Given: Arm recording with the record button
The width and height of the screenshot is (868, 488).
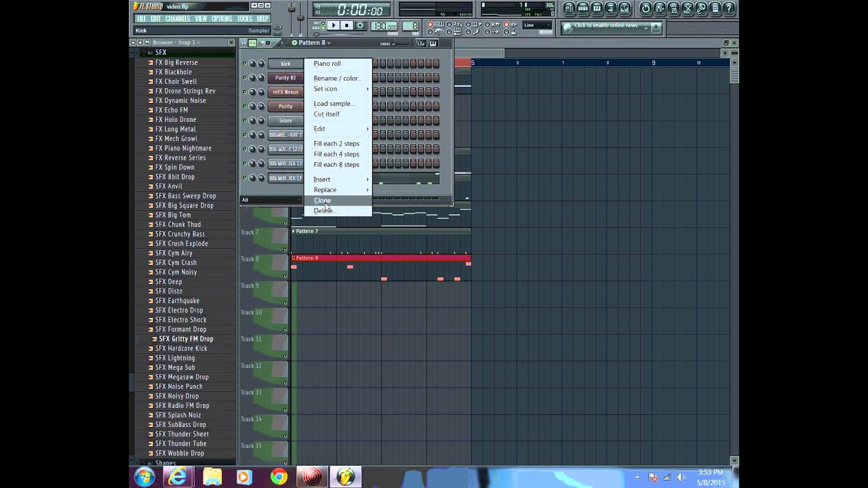Looking at the screenshot, I should pyautogui.click(x=360, y=25).
